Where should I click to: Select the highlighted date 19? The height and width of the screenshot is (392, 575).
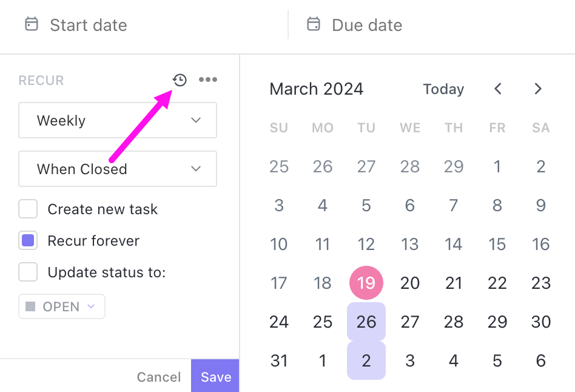(x=366, y=283)
